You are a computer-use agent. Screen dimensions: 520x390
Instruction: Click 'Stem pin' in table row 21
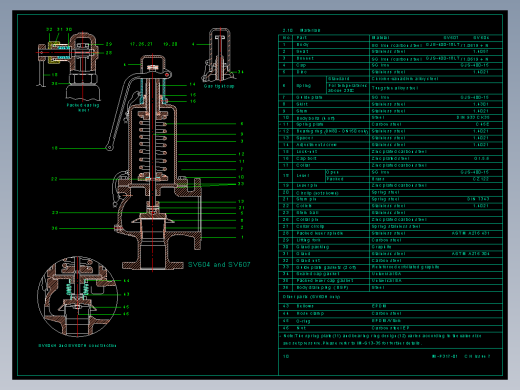pos(306,199)
